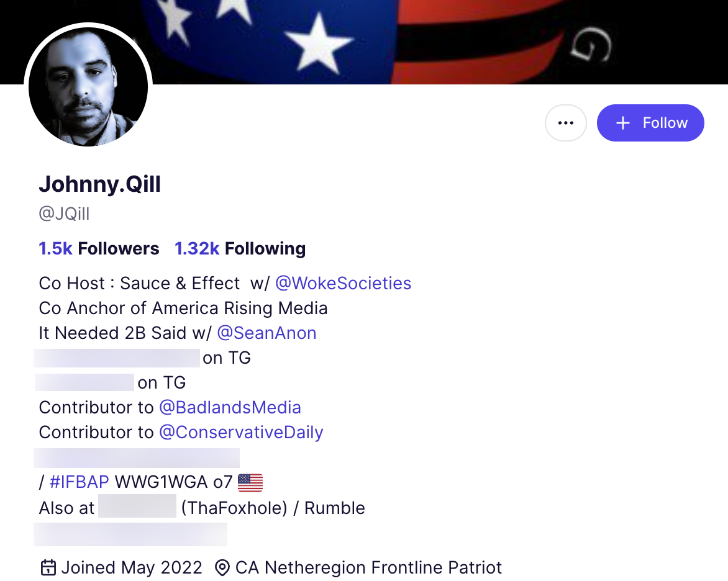
Task: Visit the @BadlandsMedia profile link
Action: point(230,408)
